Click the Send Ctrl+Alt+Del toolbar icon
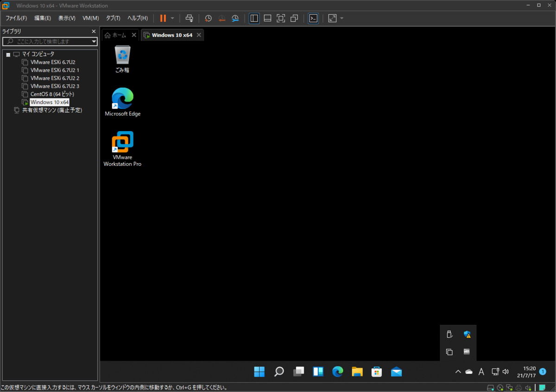This screenshot has width=556, height=392. click(189, 19)
